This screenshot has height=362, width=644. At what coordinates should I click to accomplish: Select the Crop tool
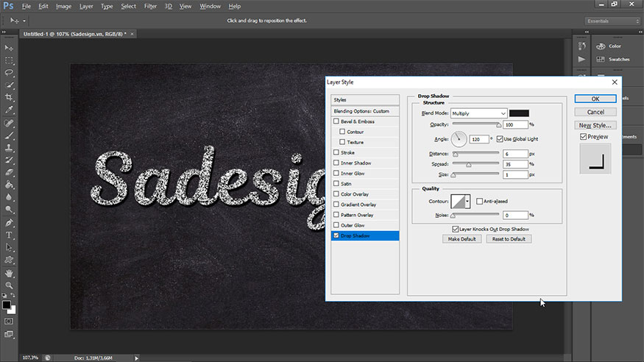click(x=9, y=97)
